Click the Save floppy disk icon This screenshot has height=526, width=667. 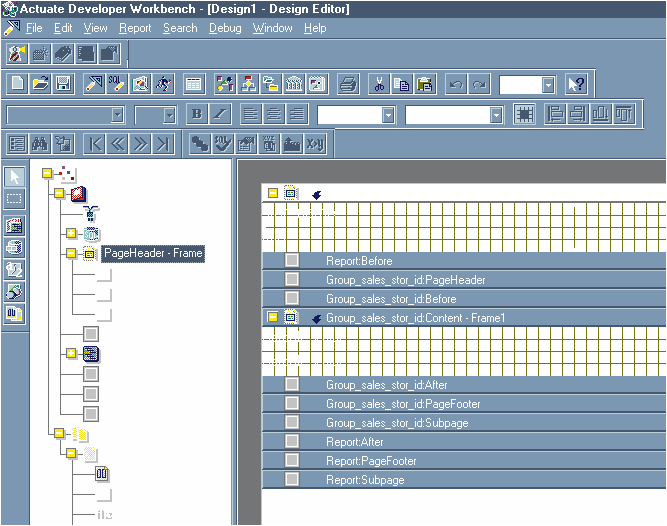[62, 85]
